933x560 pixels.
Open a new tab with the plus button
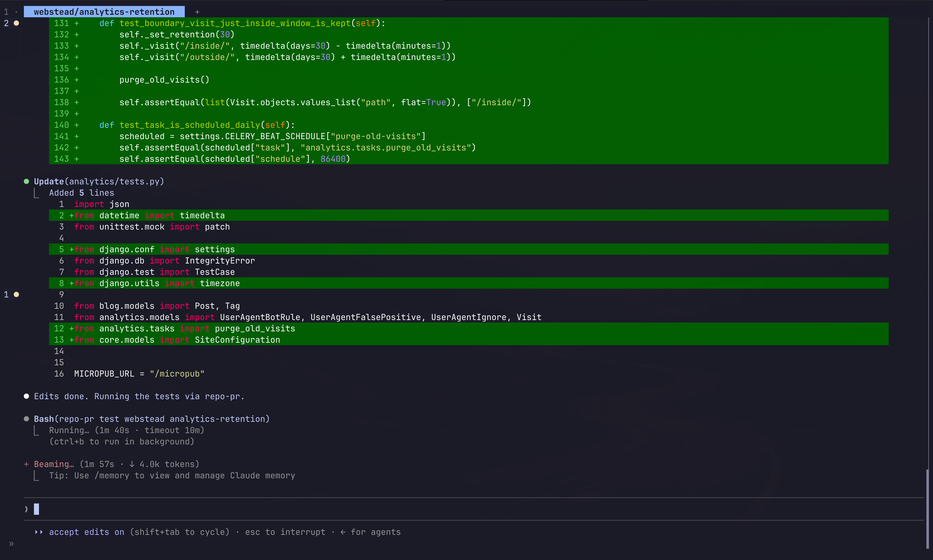coord(197,12)
